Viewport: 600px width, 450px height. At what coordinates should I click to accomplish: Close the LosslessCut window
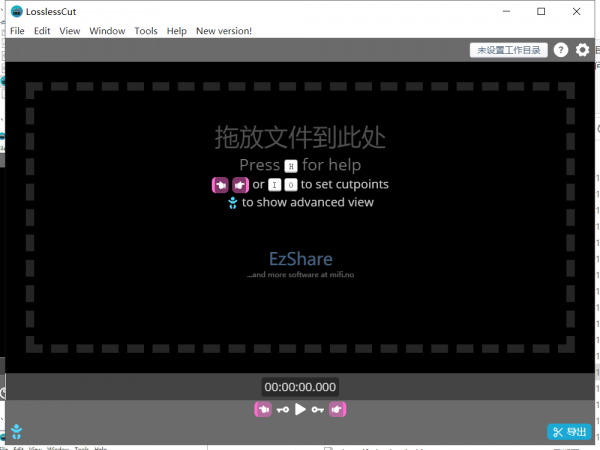576,11
